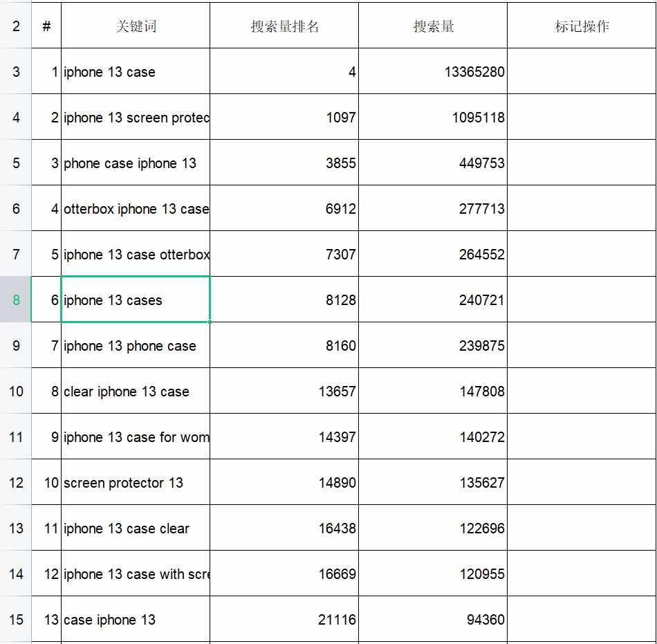Select search volume 94360

pos(433,619)
